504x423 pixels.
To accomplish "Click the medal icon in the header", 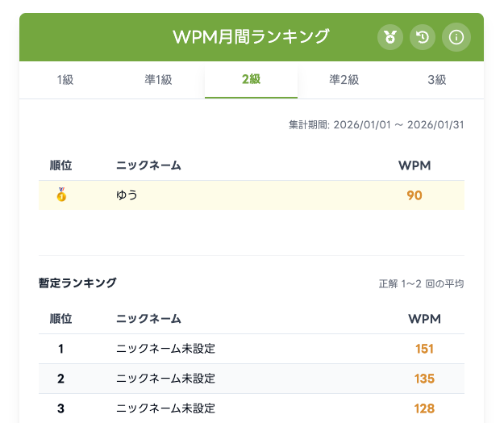I will [x=390, y=36].
